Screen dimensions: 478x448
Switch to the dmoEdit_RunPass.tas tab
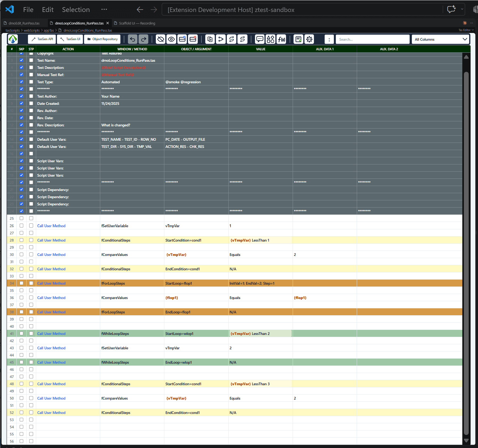24,23
